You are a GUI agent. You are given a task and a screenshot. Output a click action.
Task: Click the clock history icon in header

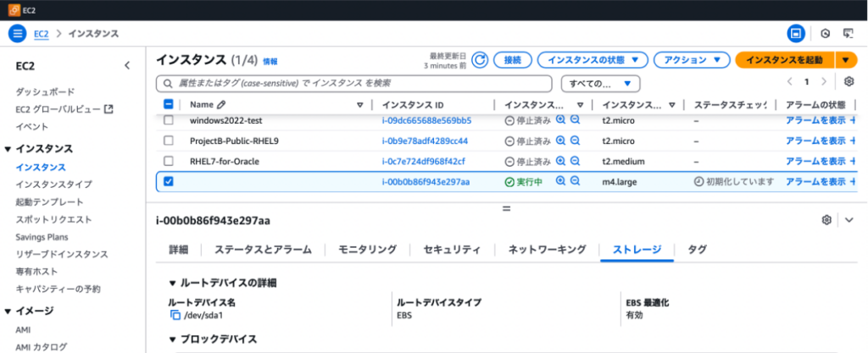(x=825, y=34)
